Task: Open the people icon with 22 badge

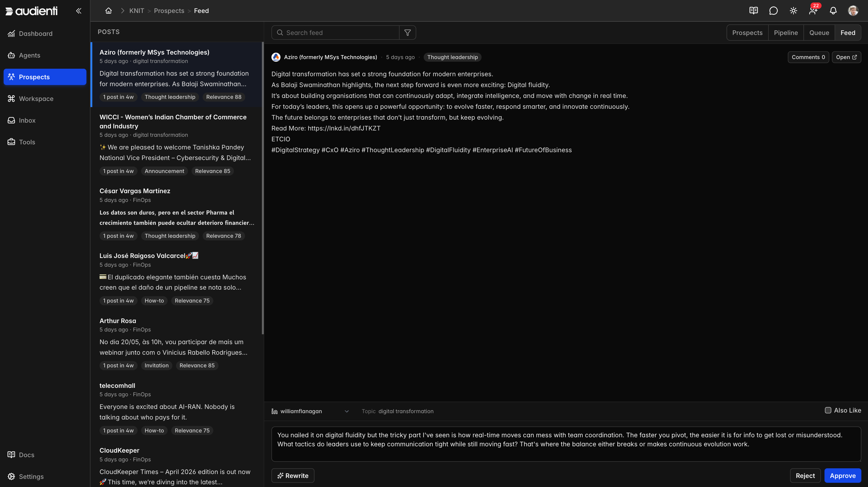Action: tap(813, 11)
